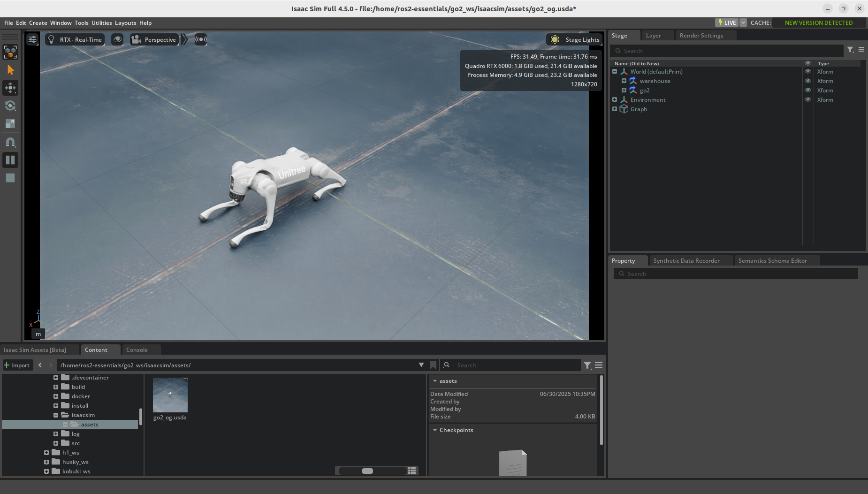This screenshot has width=868, height=494.
Task: Collapse the Checkpoints section
Action: tap(435, 430)
